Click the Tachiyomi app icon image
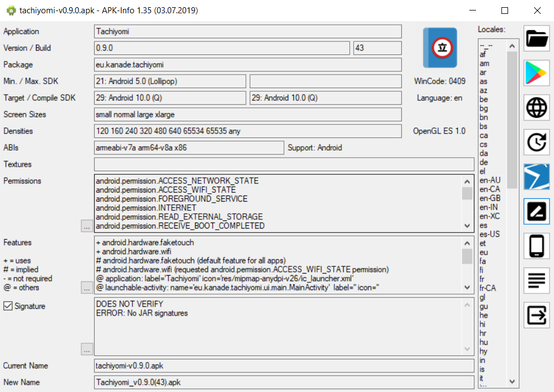This screenshot has width=554, height=392. pos(440,48)
